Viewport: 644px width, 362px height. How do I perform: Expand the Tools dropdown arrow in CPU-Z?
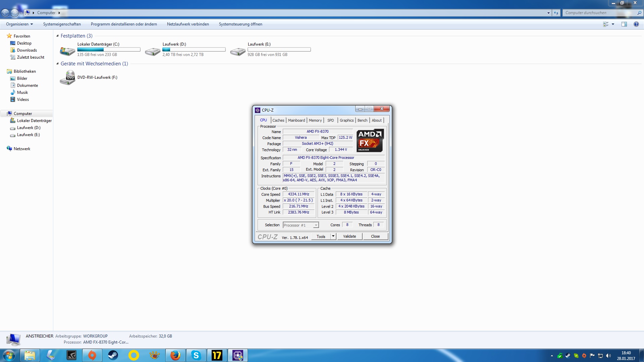point(333,236)
